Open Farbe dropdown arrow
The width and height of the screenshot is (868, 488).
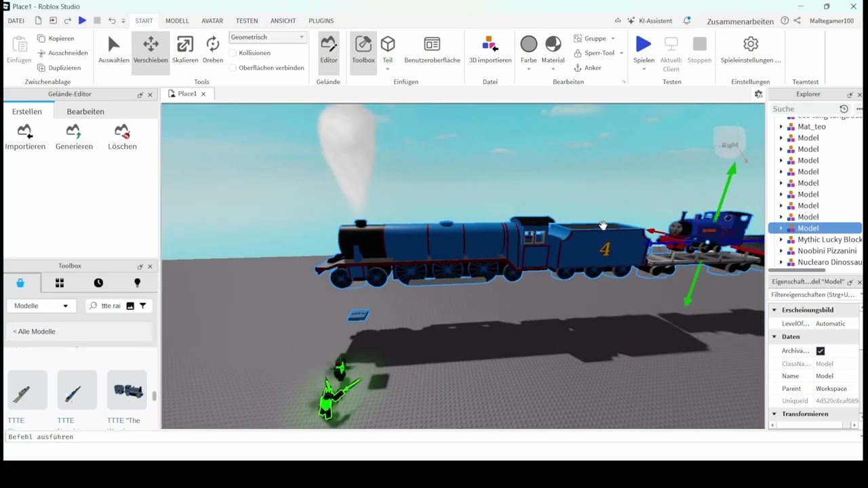[529, 69]
